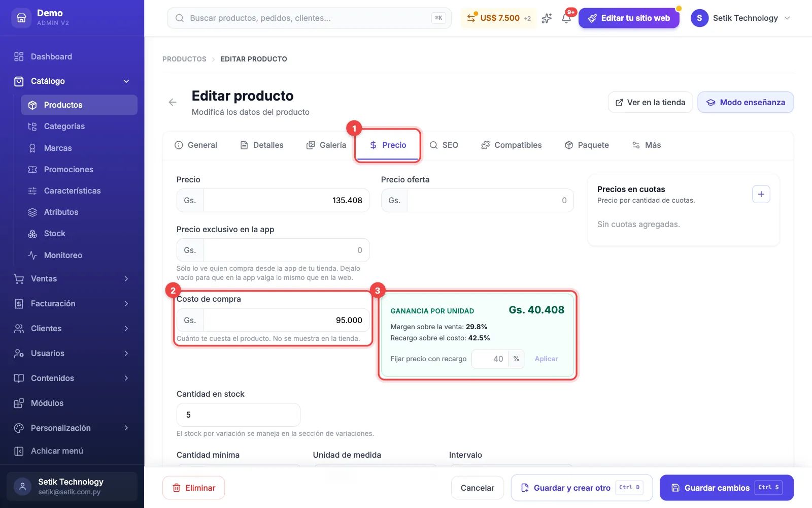Click Aplicar next to recargo
812x508 pixels.
tap(546, 359)
